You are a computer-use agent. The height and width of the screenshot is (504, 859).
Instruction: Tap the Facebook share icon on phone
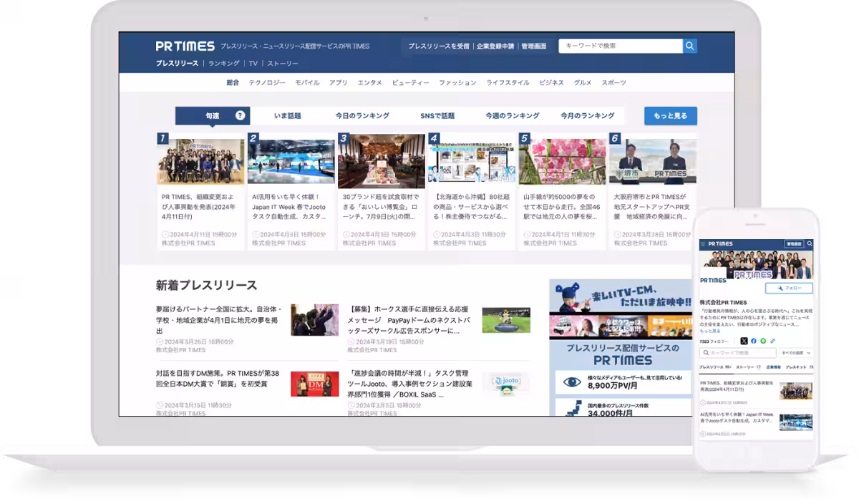pyautogui.click(x=753, y=341)
